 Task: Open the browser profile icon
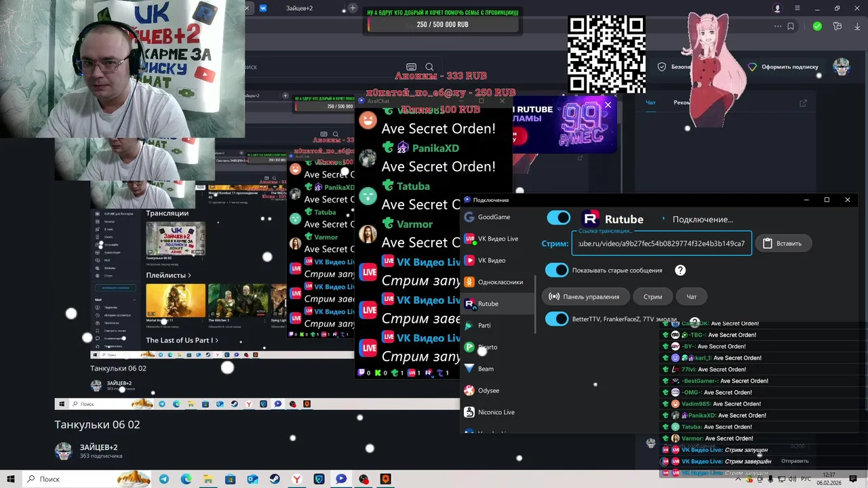(778, 8)
